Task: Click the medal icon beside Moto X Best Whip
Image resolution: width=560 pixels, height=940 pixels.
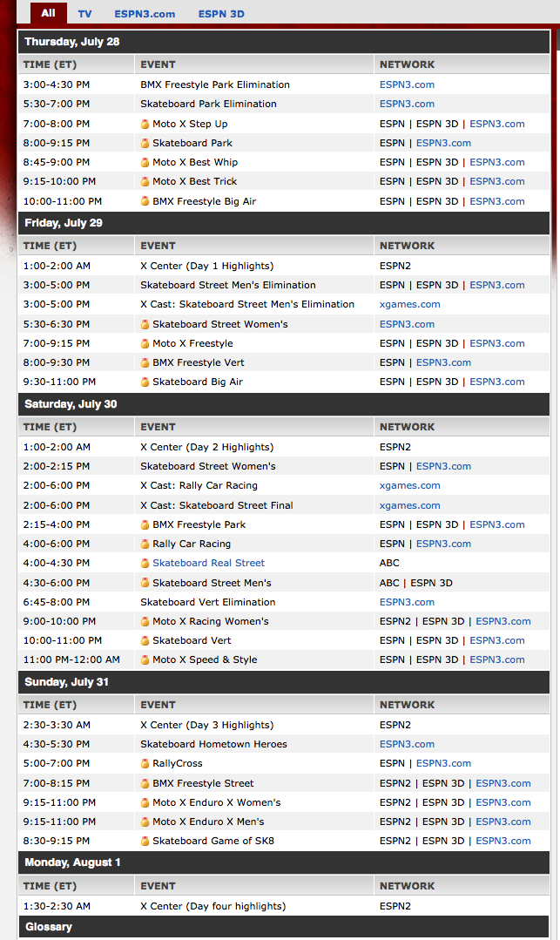Action: 145,162
